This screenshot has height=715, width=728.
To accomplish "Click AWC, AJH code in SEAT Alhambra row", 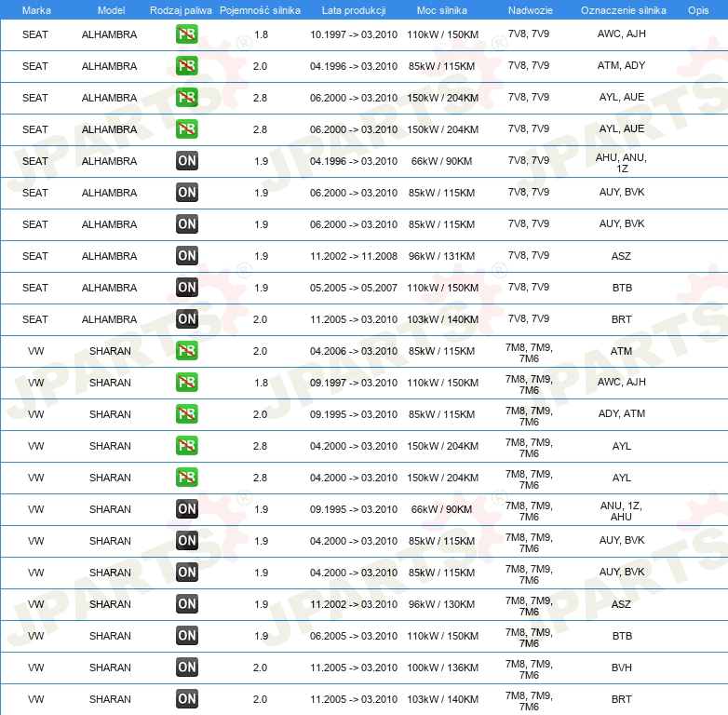I will pyautogui.click(x=622, y=34).
